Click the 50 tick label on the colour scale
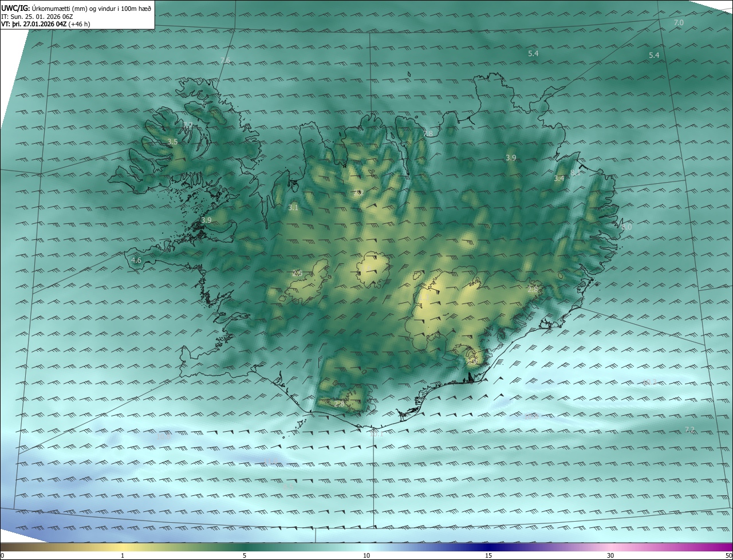Viewport: 733px width, 560px height. click(x=728, y=555)
